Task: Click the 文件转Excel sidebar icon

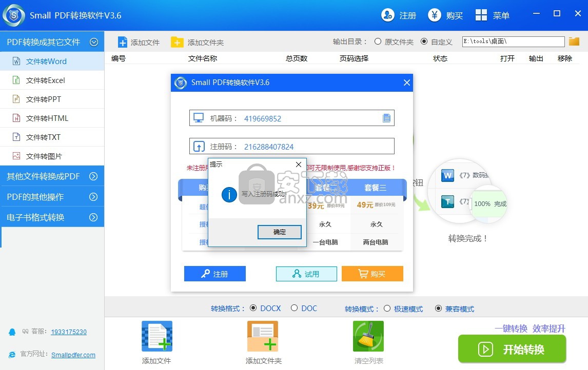Action: pos(16,80)
